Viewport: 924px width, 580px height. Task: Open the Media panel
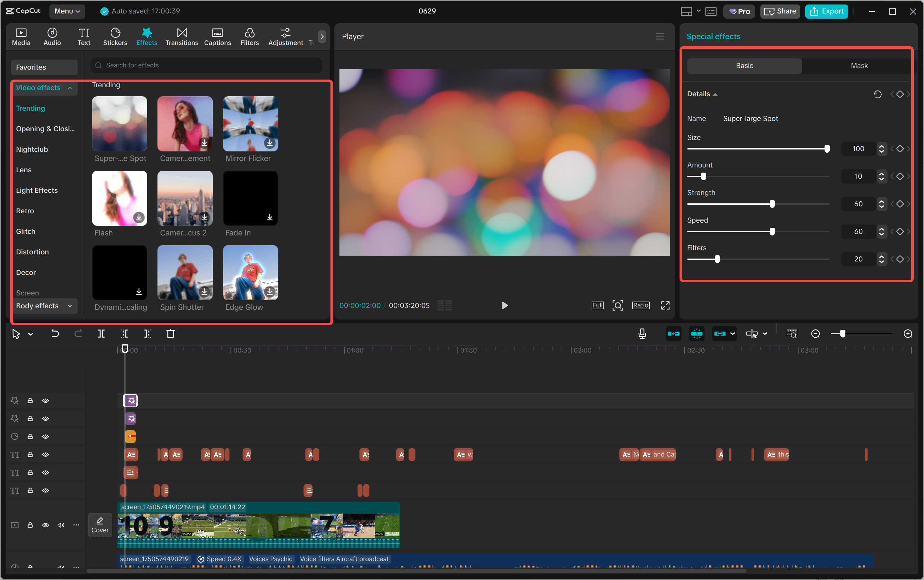[21, 37]
